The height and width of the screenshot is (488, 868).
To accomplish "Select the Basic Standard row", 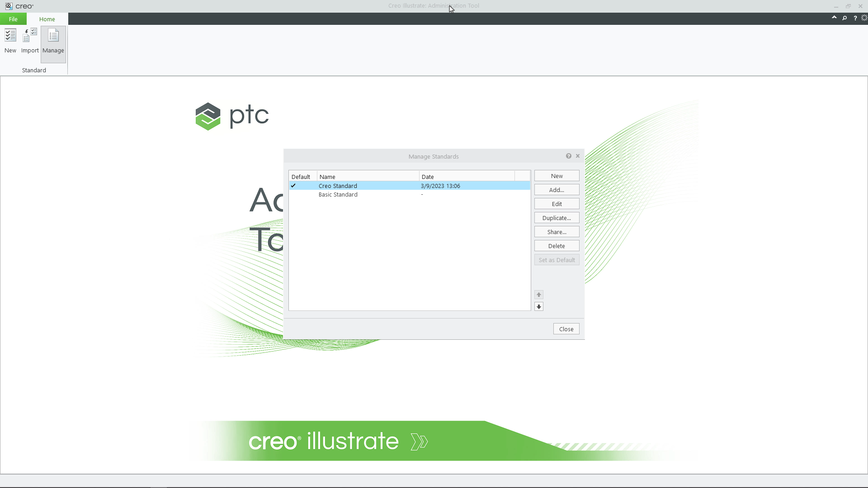I will tap(410, 194).
